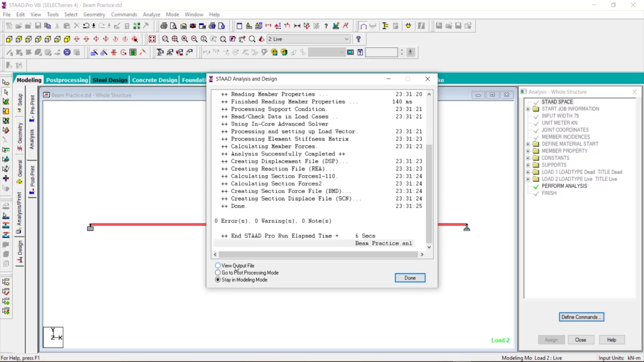
Task: Select PERFORM ANALYSIS in command tree
Action: (x=564, y=186)
